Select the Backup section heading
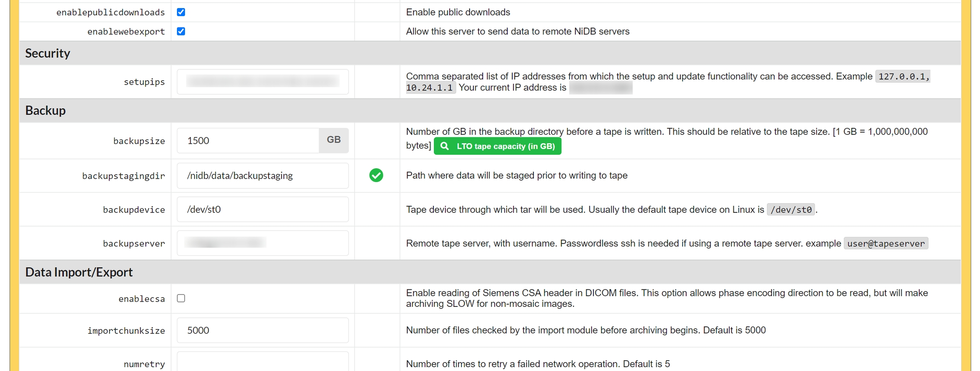The width and height of the screenshot is (980, 371). (x=46, y=110)
